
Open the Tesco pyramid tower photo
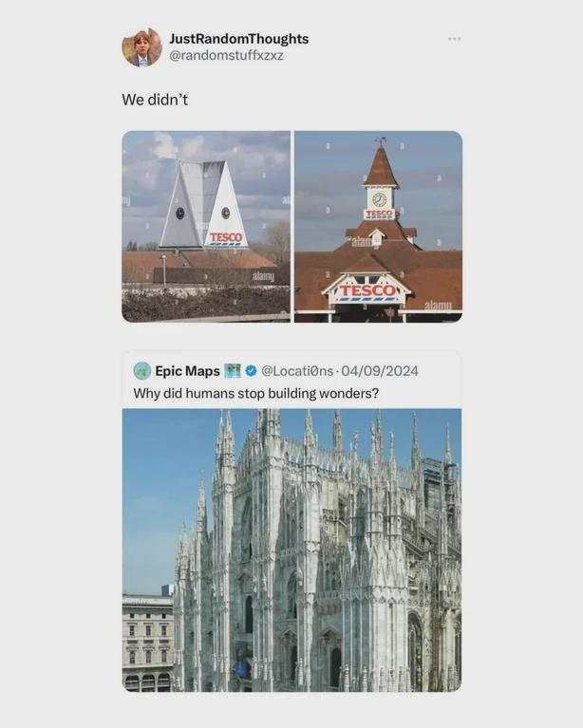[206, 227]
